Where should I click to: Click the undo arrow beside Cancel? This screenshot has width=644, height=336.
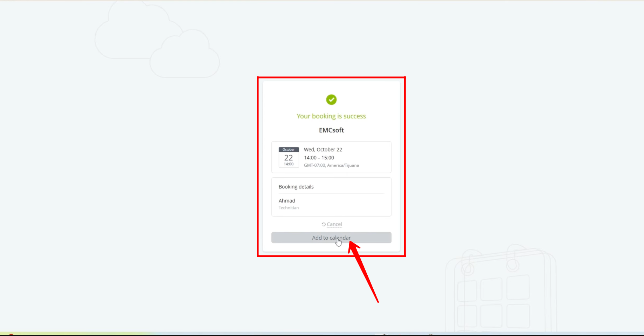click(x=324, y=224)
